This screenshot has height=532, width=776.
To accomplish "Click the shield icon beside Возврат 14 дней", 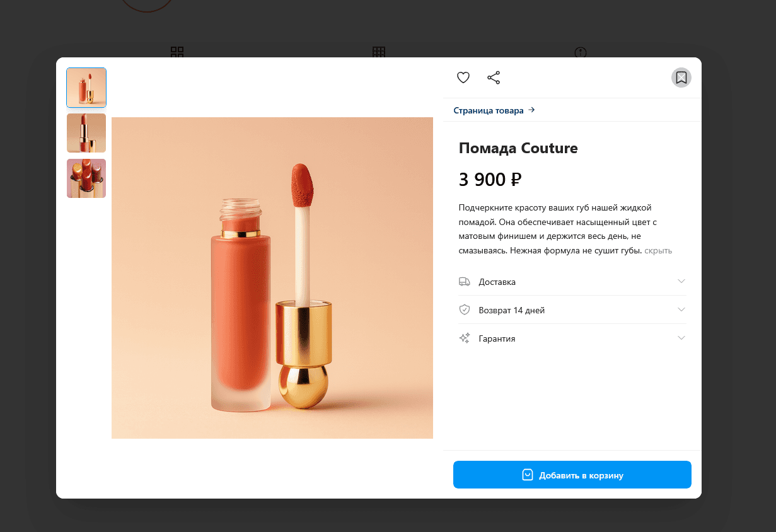I will [x=465, y=309].
